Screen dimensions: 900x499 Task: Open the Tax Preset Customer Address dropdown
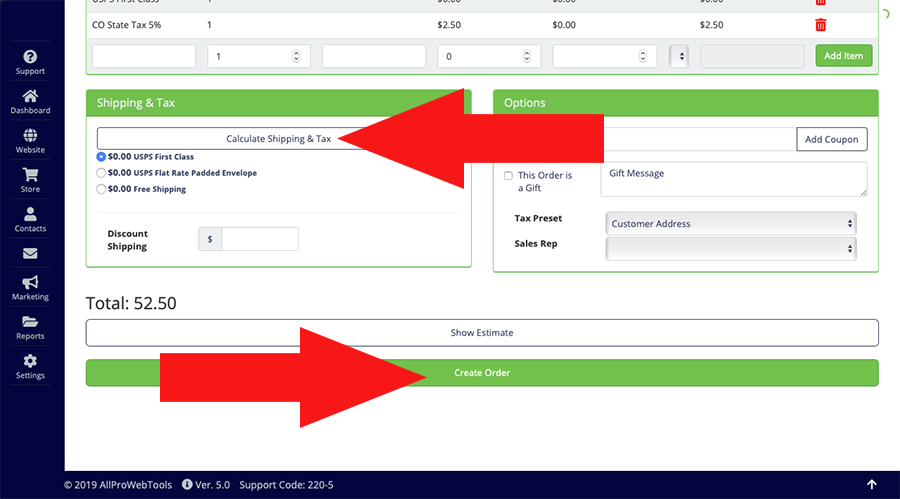[x=731, y=223]
